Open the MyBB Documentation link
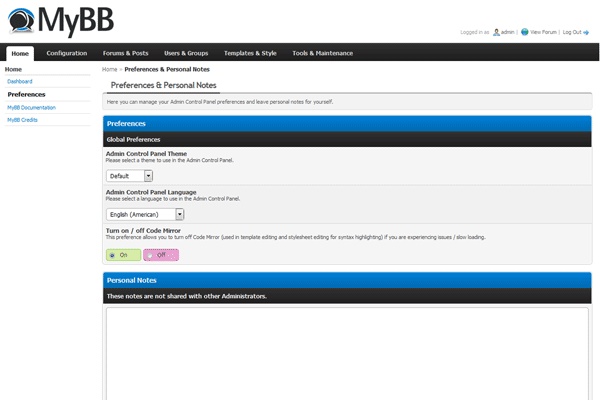This screenshot has height=400, width=600. pos(32,108)
